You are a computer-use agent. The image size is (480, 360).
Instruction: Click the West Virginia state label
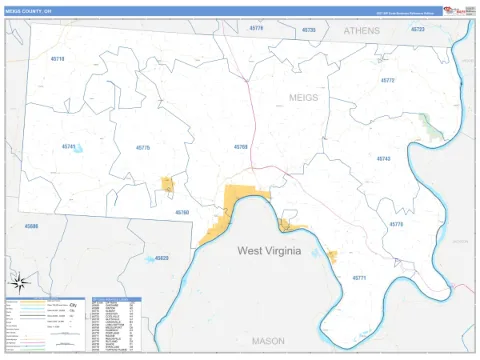tap(269, 251)
